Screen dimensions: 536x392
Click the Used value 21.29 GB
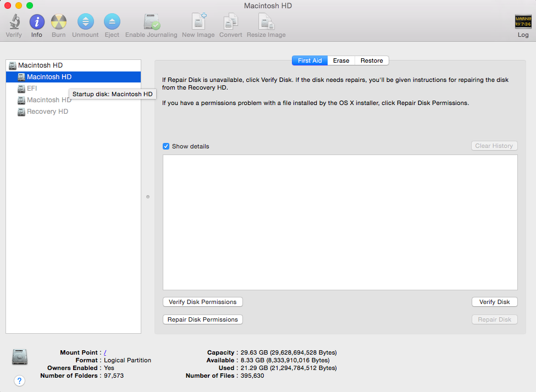pyautogui.click(x=289, y=368)
